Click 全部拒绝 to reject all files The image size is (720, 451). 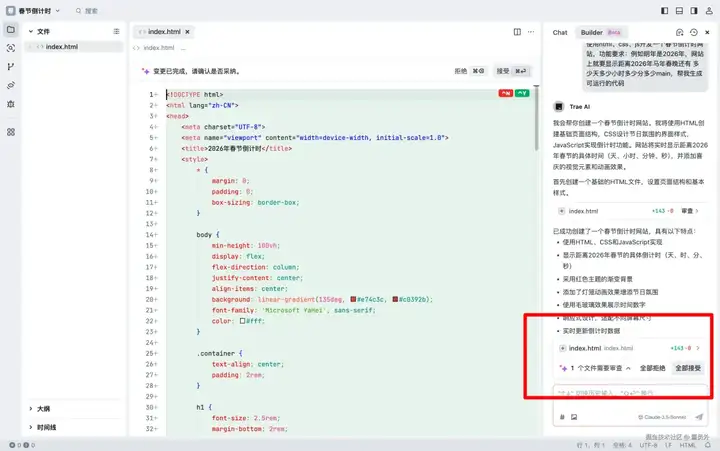652,368
